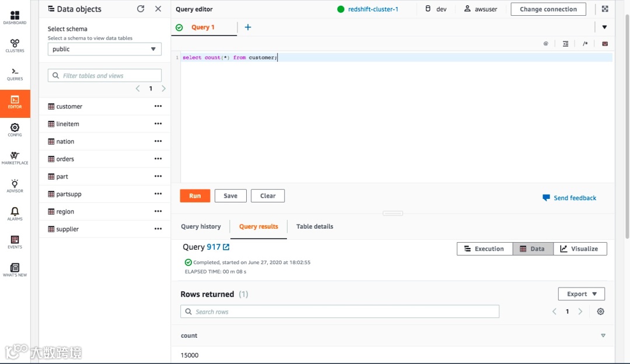
Task: Switch to Table details tab
Action: point(314,226)
